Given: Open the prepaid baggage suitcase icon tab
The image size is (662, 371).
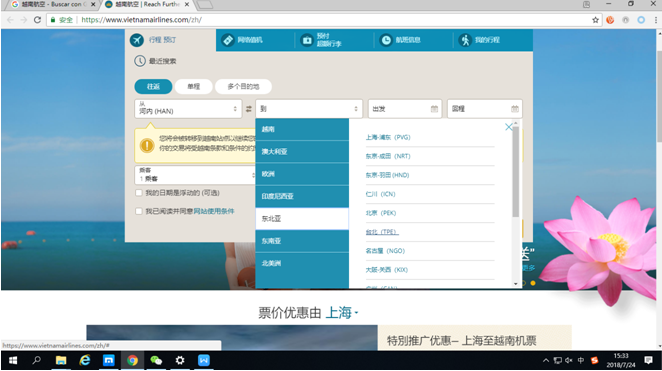Looking at the screenshot, I should 307,40.
